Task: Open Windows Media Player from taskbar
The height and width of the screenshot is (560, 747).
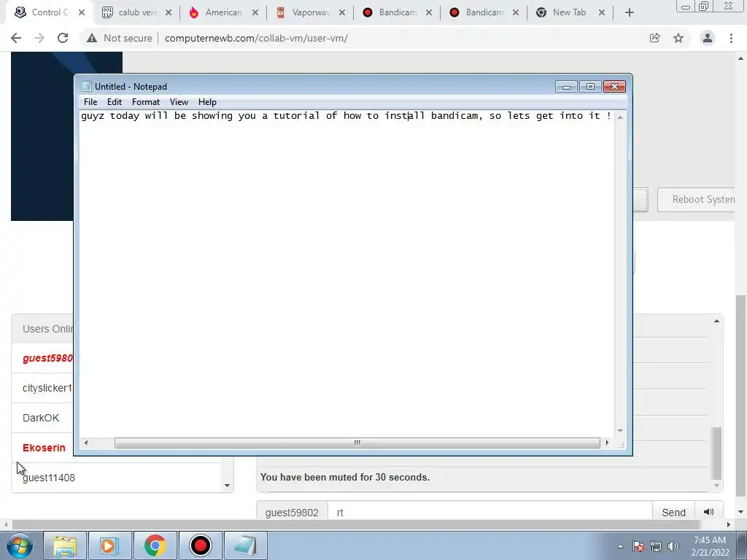Action: click(x=109, y=545)
